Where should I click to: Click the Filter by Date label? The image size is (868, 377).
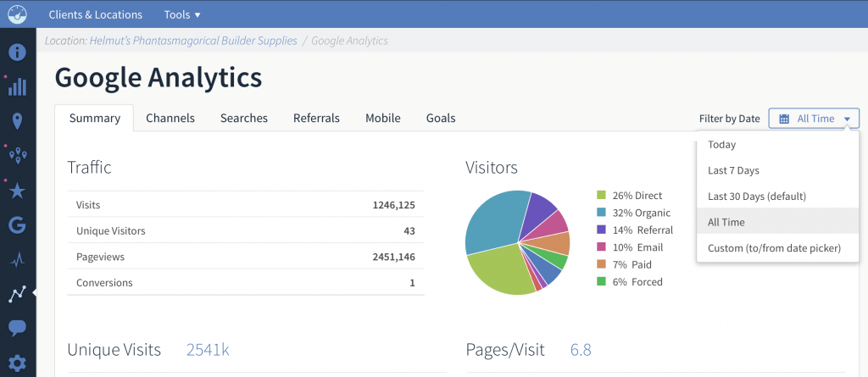729,119
